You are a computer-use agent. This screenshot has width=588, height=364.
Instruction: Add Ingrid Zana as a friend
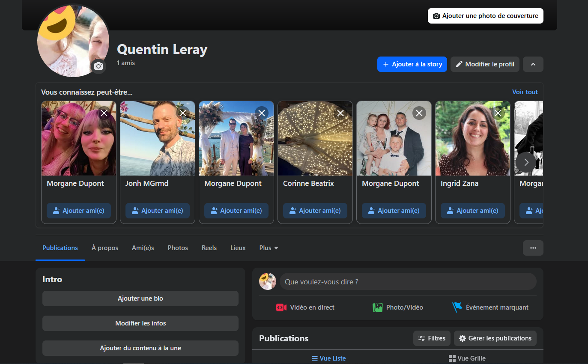(x=472, y=211)
